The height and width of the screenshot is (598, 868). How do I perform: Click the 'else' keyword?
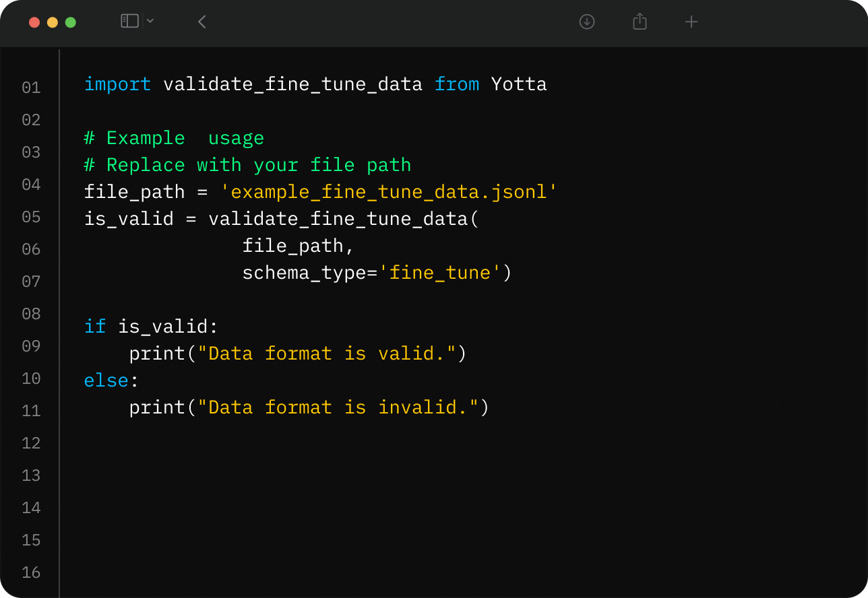point(106,380)
